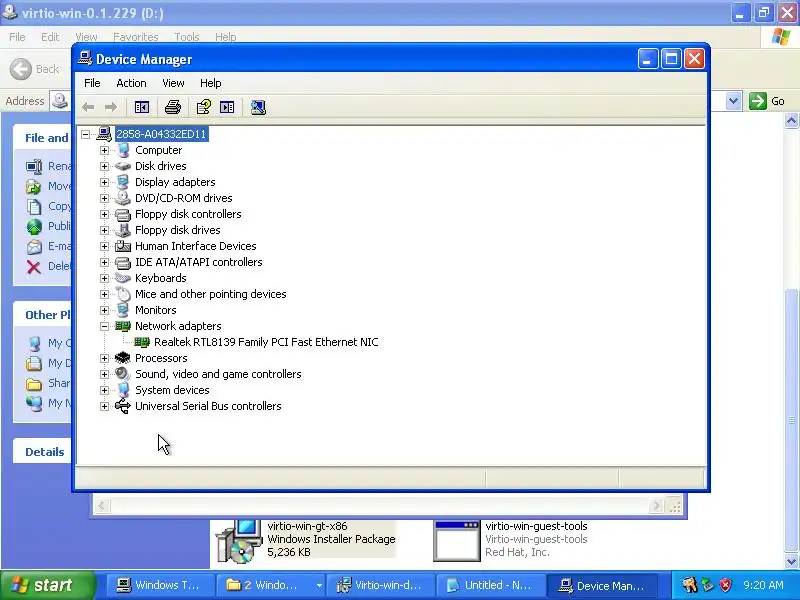Click the Explorer vertical scrollbar up arrow

click(791, 121)
